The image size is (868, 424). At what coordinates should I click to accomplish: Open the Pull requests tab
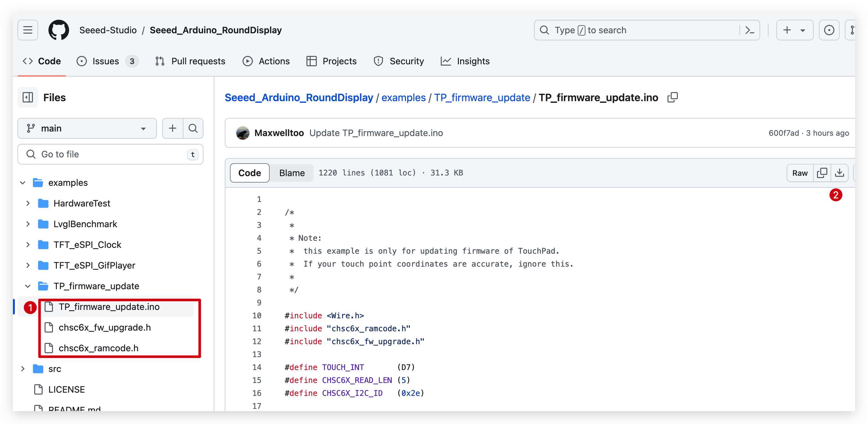coord(191,61)
